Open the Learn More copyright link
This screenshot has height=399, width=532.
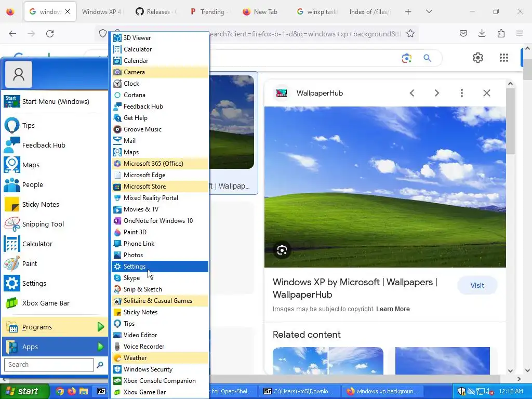[x=393, y=309]
